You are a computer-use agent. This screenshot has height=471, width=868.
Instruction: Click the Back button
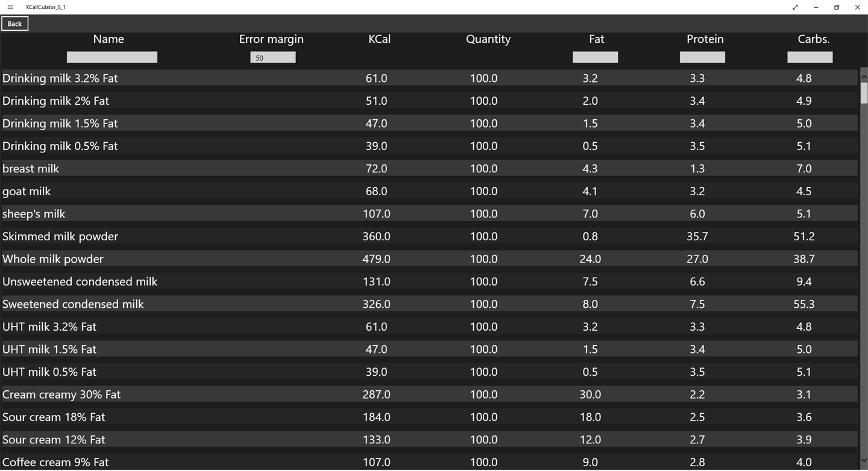point(15,24)
